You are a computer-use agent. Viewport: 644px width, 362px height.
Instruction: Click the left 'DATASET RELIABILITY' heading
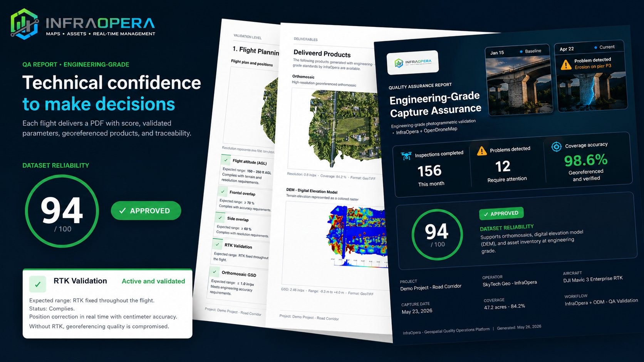click(56, 165)
